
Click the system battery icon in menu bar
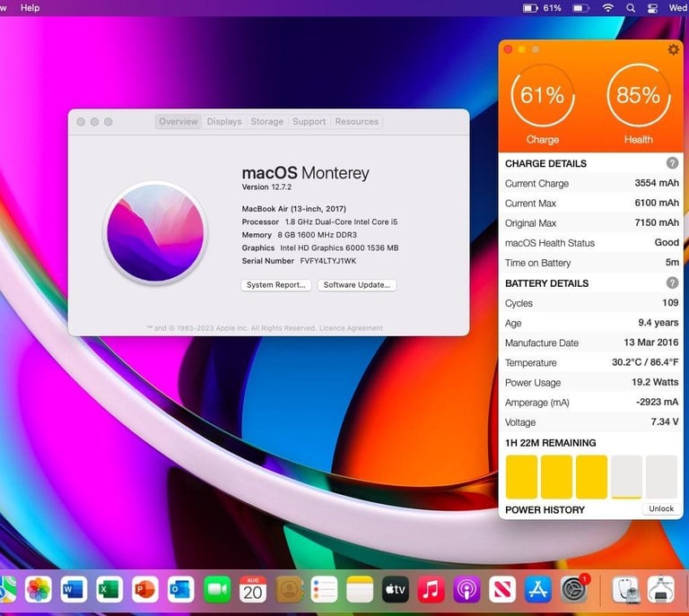click(x=580, y=8)
